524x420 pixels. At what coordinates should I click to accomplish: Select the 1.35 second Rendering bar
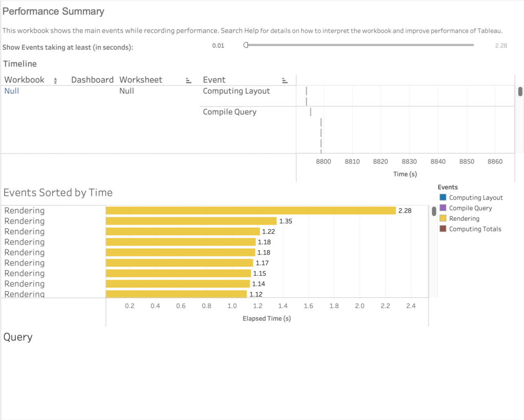191,221
